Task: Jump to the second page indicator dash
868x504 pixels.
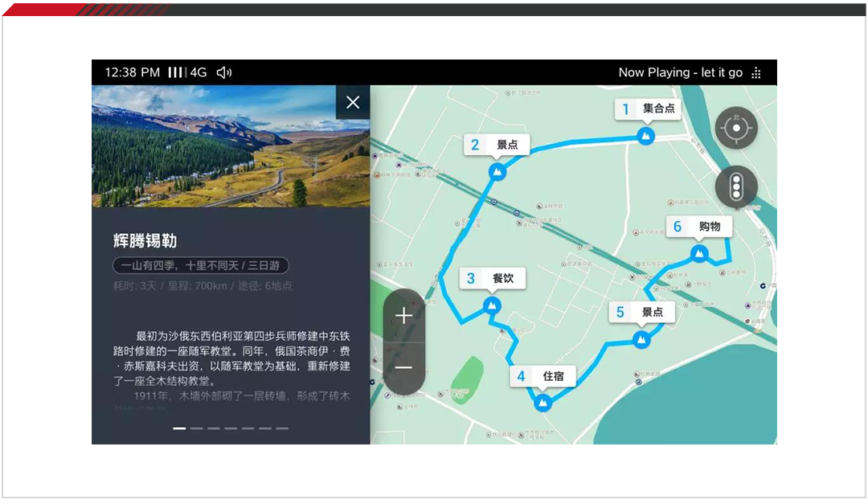Action: pos(197,428)
